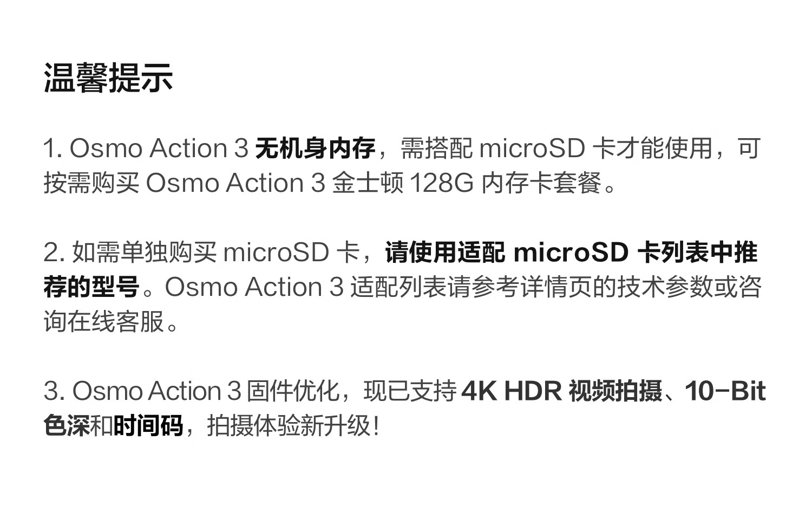
Task: Click the 按需购买 text
Action: tap(91, 183)
